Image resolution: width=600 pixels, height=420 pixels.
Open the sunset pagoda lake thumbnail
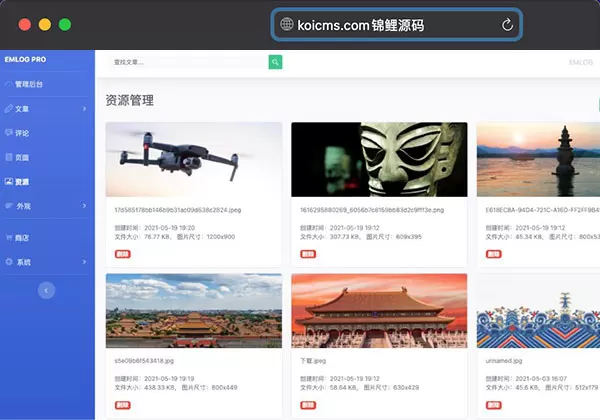click(x=538, y=160)
